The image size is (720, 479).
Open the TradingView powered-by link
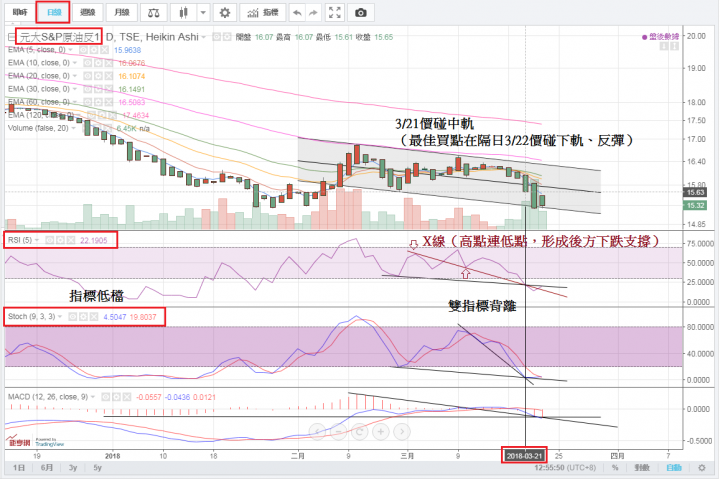50,443
